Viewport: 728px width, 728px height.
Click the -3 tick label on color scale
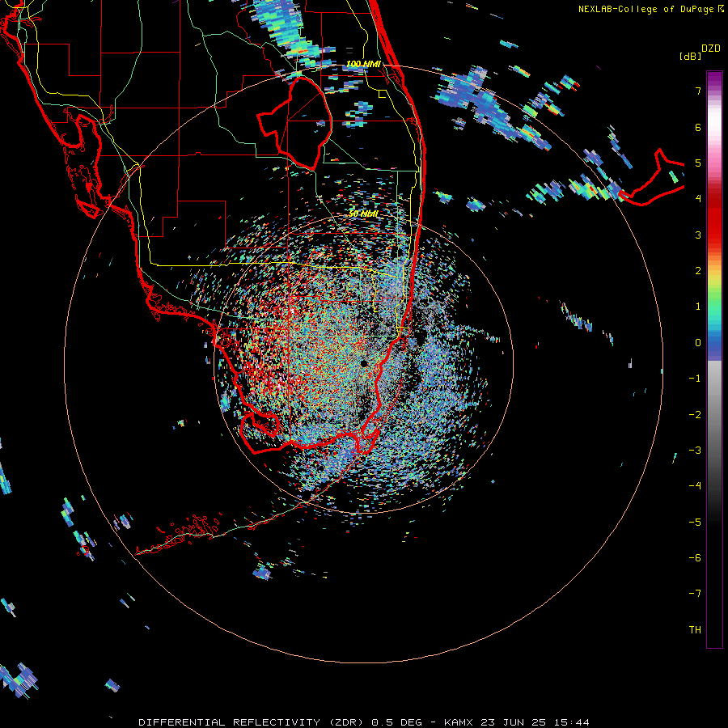[695, 451]
